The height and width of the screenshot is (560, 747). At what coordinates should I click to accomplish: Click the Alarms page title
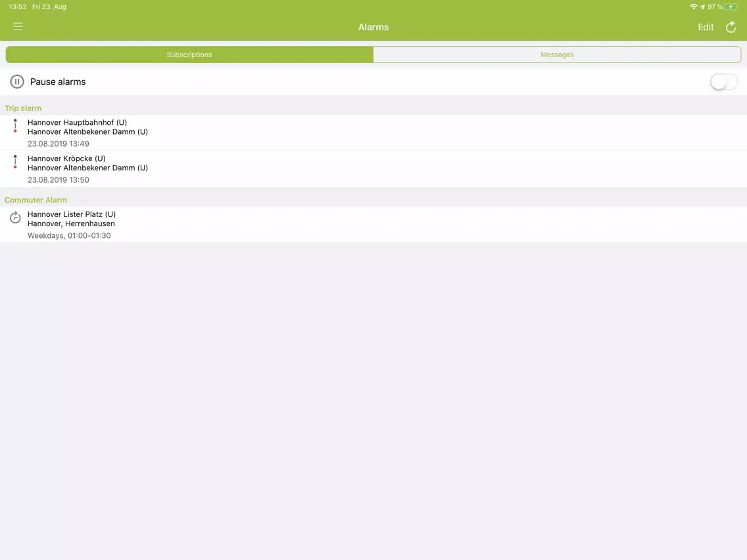[373, 27]
